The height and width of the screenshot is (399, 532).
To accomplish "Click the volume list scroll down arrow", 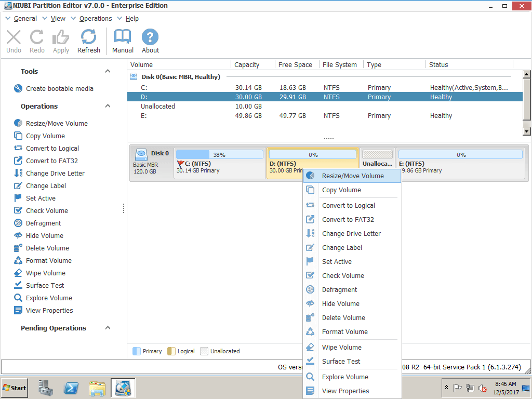I will tap(527, 131).
